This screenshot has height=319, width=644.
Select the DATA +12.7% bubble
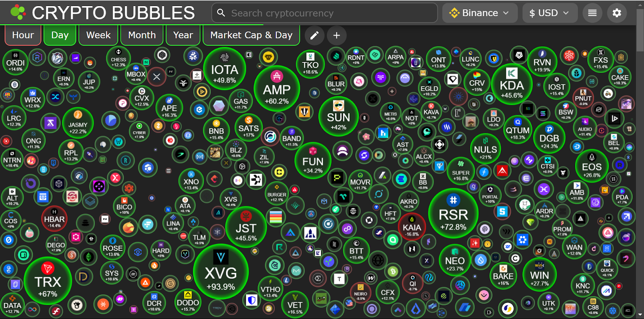coord(12,305)
